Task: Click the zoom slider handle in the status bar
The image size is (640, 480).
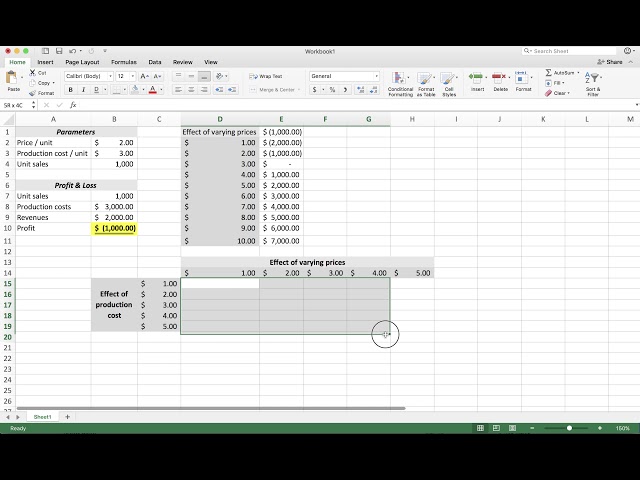Action: 569,428
